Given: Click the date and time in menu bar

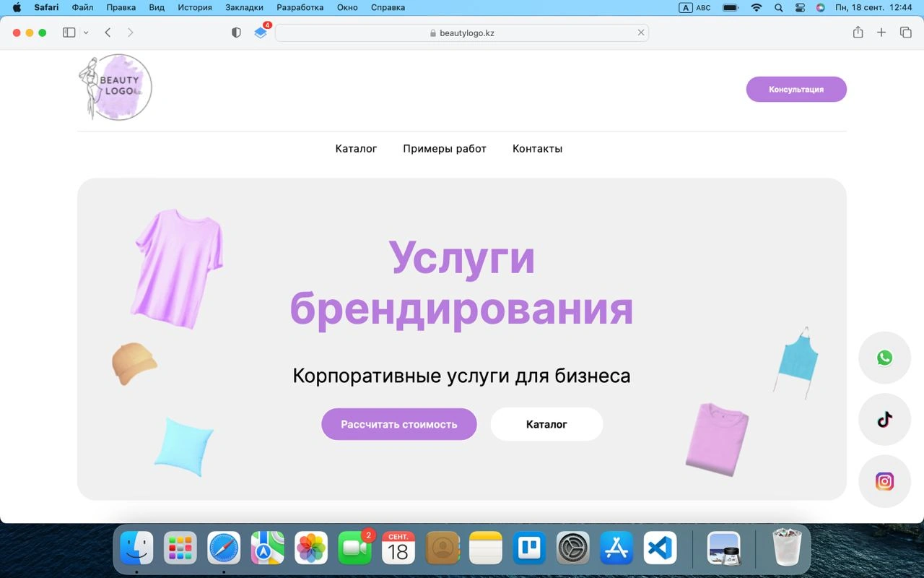Looking at the screenshot, I should click(874, 8).
